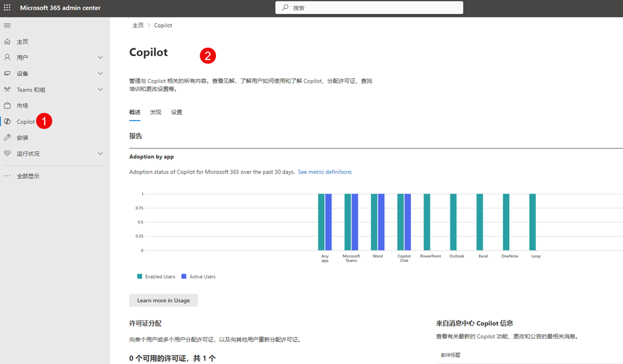
Task: Click the 来自消息中心 Copilot 信息 heading
Action: tap(474, 323)
